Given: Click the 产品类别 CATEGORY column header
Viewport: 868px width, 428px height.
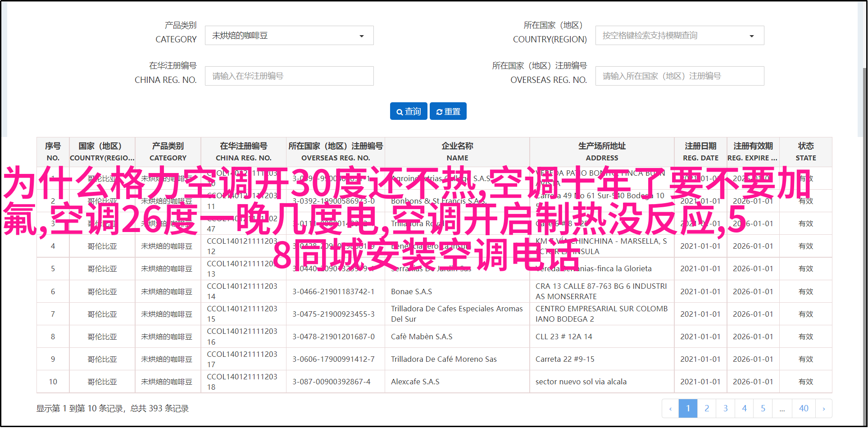Looking at the screenshot, I should click(168, 152).
